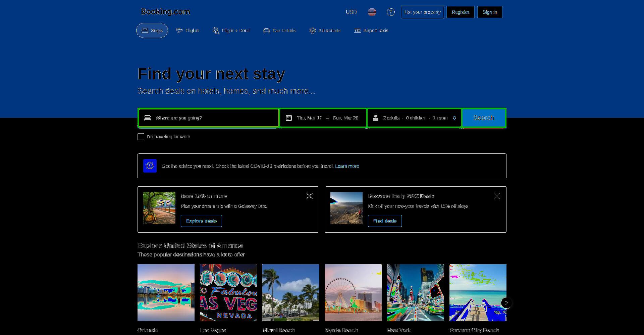Enable I'm traveling for work checkbox

tap(141, 137)
